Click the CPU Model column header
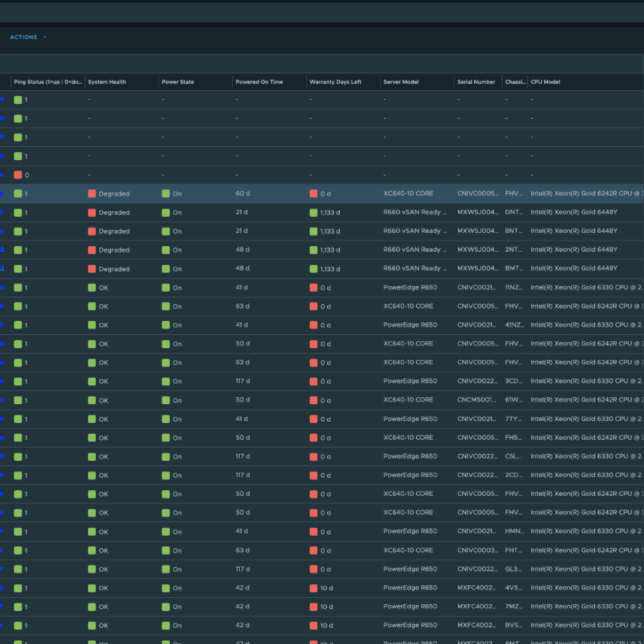 pyautogui.click(x=545, y=82)
